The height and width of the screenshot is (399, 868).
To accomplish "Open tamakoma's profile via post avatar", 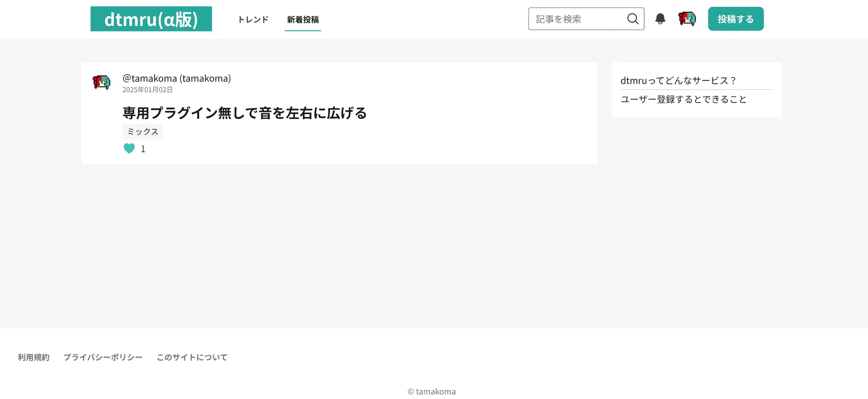I will (x=101, y=83).
